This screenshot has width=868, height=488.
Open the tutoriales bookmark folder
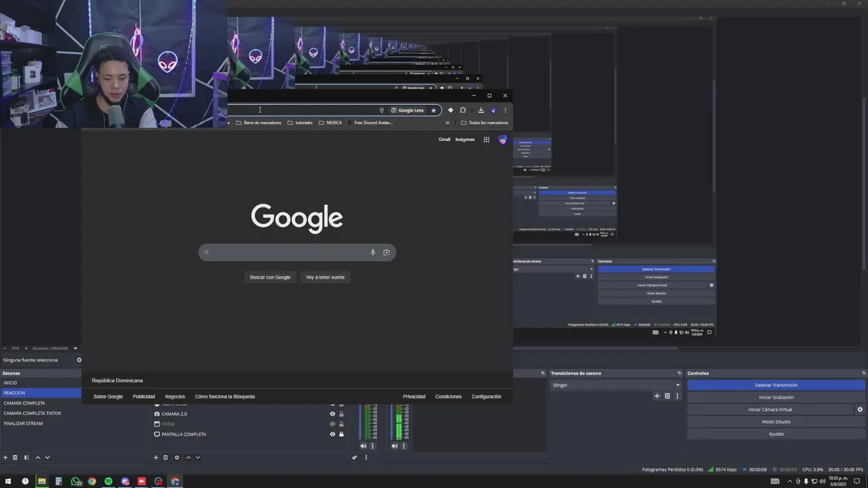click(x=300, y=123)
